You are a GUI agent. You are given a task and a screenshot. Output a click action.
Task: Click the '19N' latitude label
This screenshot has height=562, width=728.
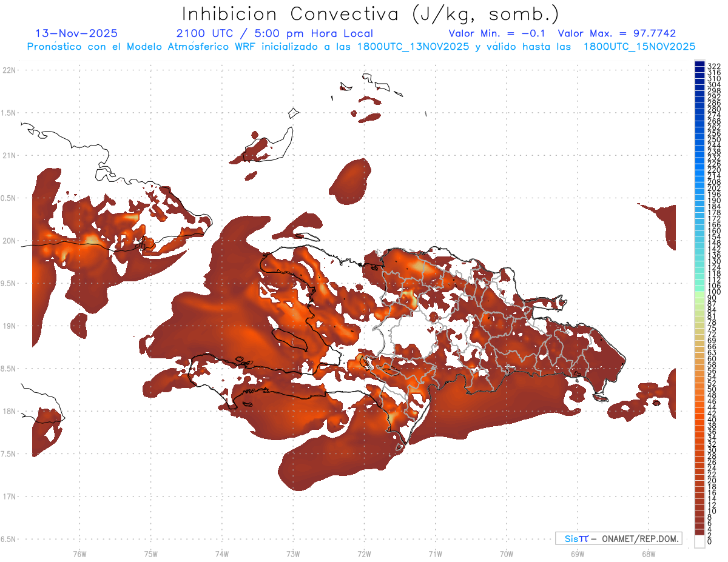(x=9, y=326)
